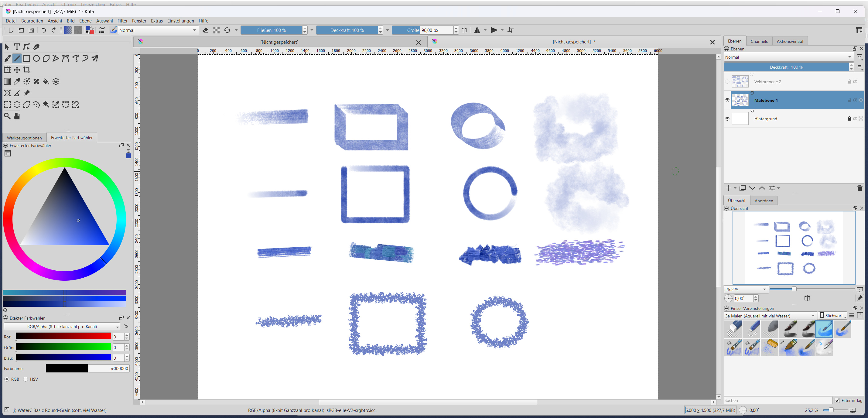Select the Text tool
Screen dimensions: 868x418
click(17, 47)
